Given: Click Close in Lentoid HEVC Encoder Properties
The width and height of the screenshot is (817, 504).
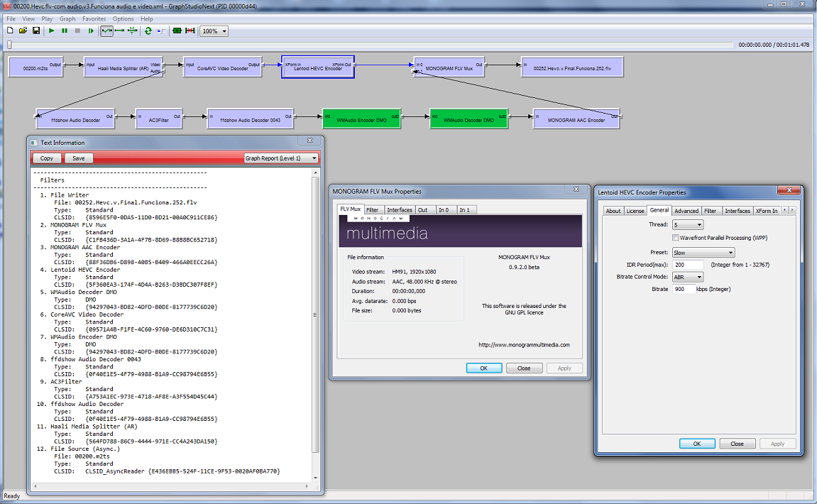Looking at the screenshot, I should click(x=738, y=444).
